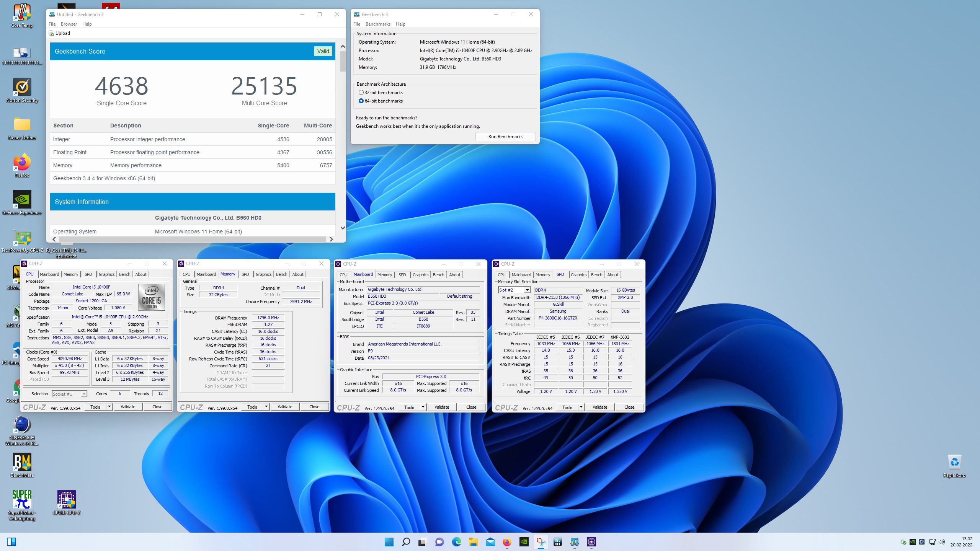Open GeForce Experience desktop icon
This screenshot has height=551, width=980.
[x=22, y=203]
